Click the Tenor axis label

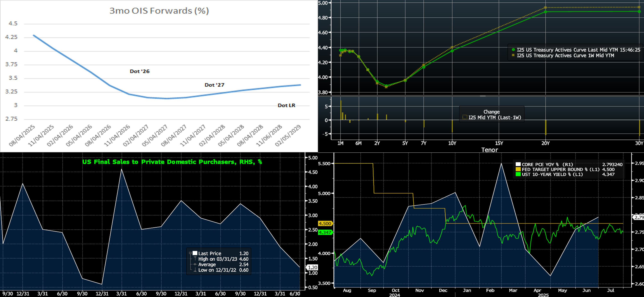(490, 150)
